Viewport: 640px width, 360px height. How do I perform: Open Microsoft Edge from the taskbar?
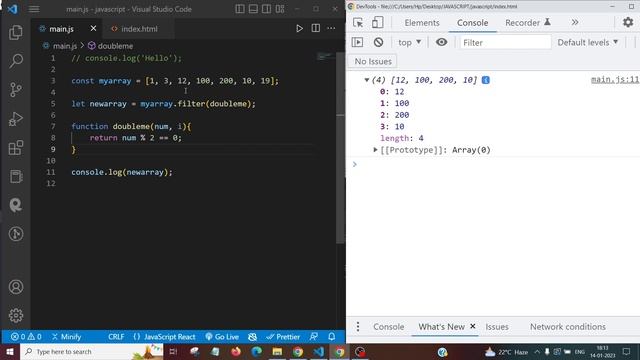click(256, 351)
